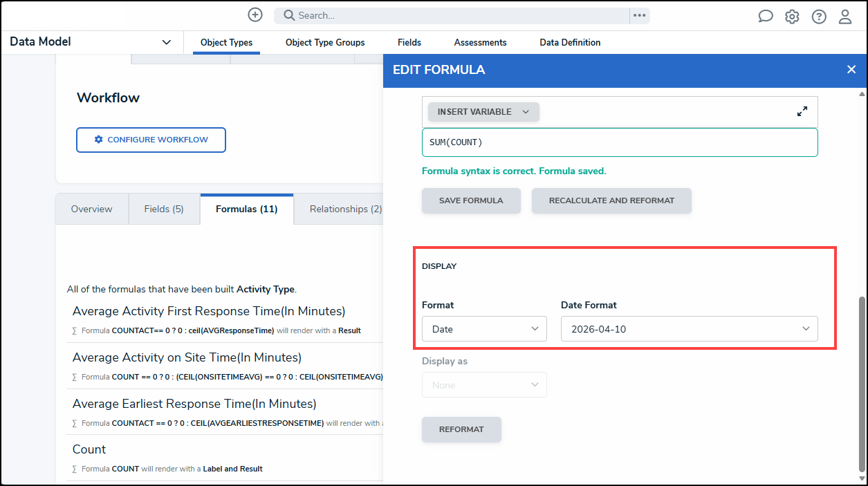Screen dimensions: 868x486
Task: Open the Date Format dropdown
Action: [x=689, y=329]
